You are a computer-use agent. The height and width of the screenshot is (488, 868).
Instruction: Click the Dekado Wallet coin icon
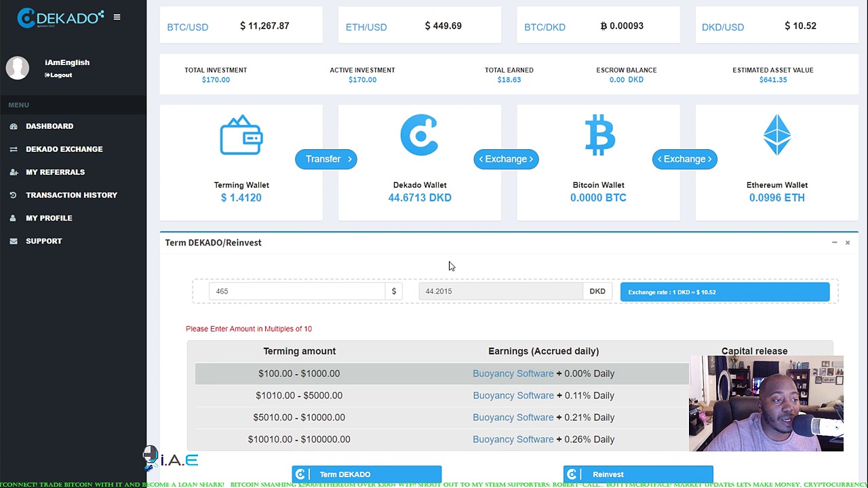419,135
